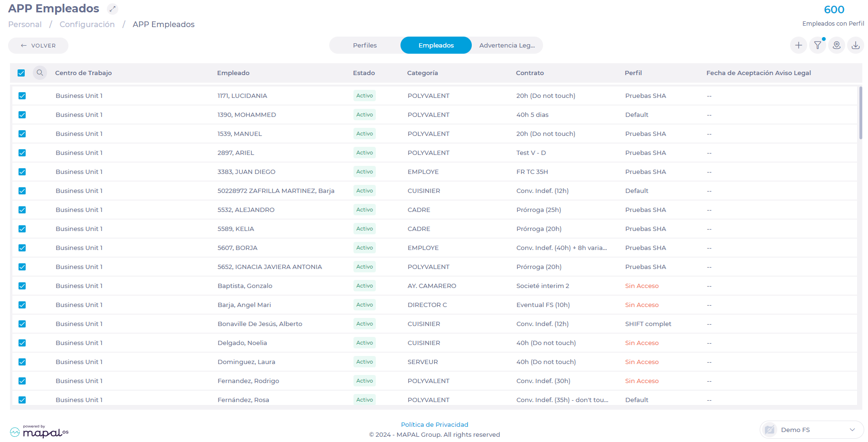The width and height of the screenshot is (868, 442).
Task: Sort by Perfil column header
Action: (x=633, y=73)
